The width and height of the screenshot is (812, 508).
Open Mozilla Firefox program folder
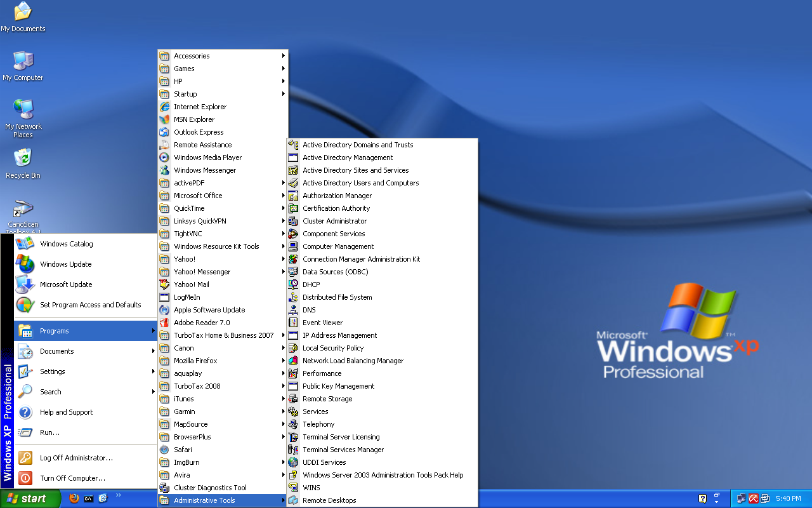(x=223, y=361)
